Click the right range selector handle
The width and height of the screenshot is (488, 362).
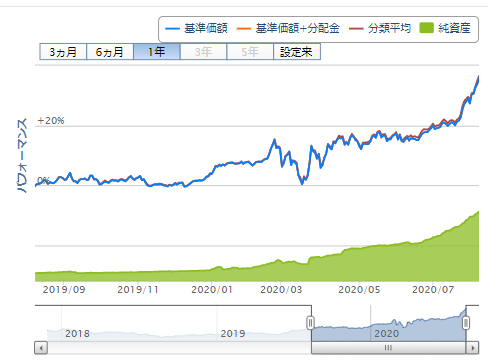pos(466,323)
